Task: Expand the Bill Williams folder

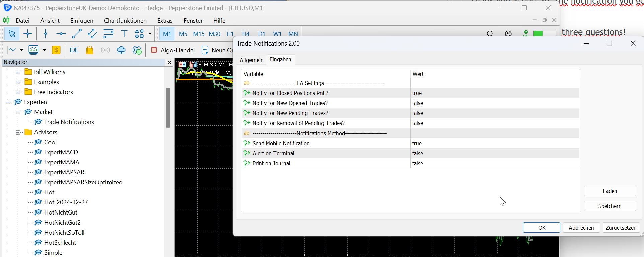Action: [18, 72]
